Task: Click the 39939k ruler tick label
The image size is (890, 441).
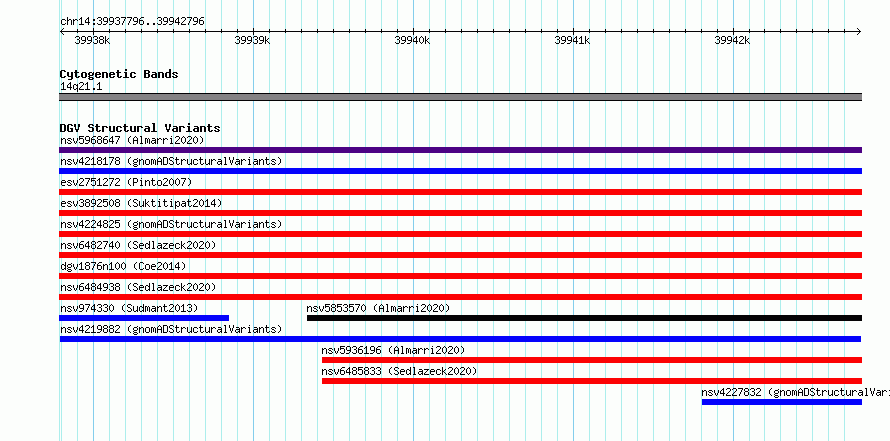Action: (x=253, y=40)
